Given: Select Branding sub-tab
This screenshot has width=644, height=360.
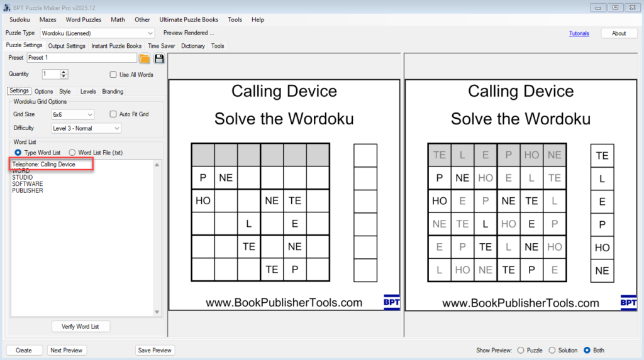Looking at the screenshot, I should click(x=113, y=92).
